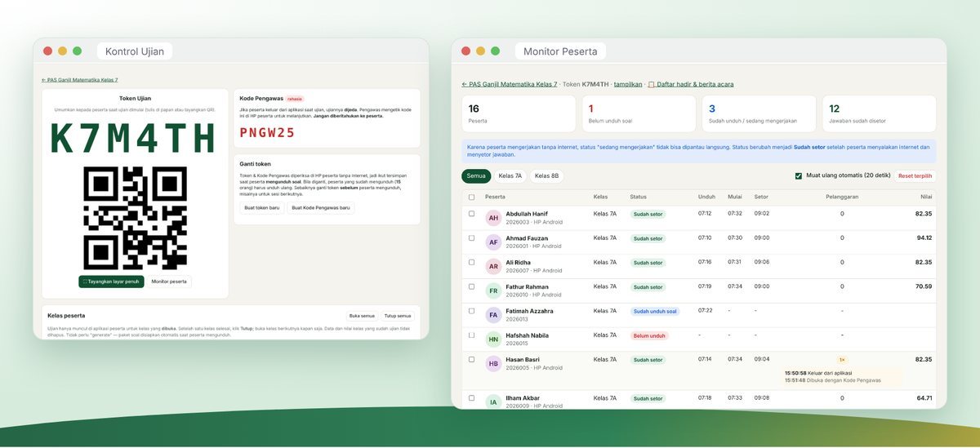Click Sudah setor badge for Ilham Akbar
Screen dimensions: 980x448
[x=648, y=399]
